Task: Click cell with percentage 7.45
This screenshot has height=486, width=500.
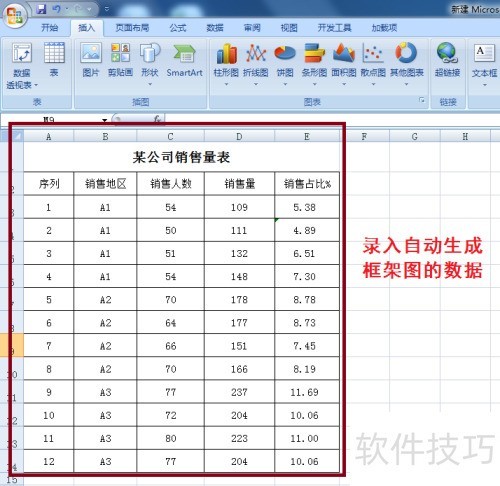Action: tap(307, 346)
